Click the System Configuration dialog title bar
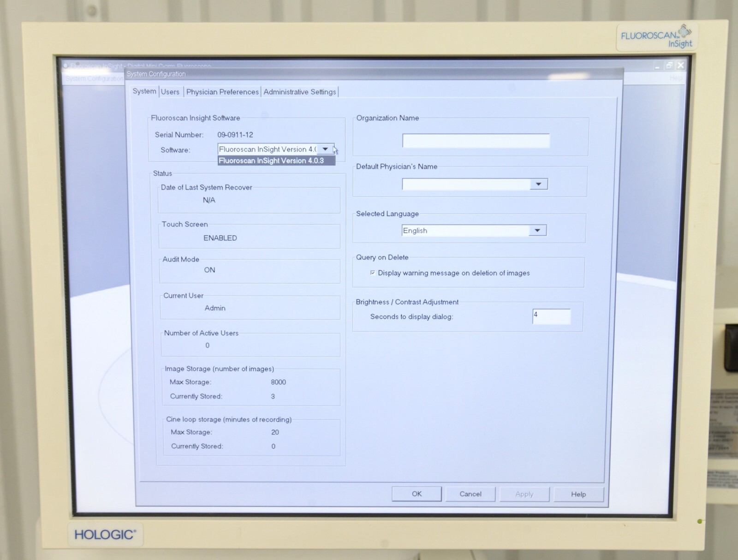The image size is (738, 560). pyautogui.click(x=323, y=74)
